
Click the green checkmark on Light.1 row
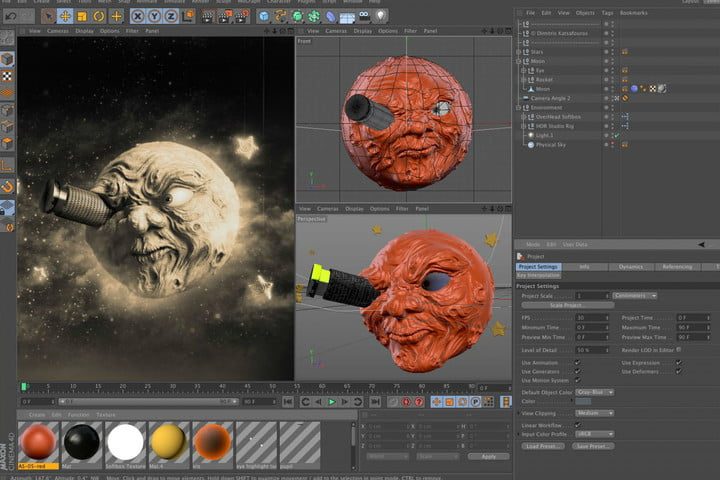[x=617, y=136]
